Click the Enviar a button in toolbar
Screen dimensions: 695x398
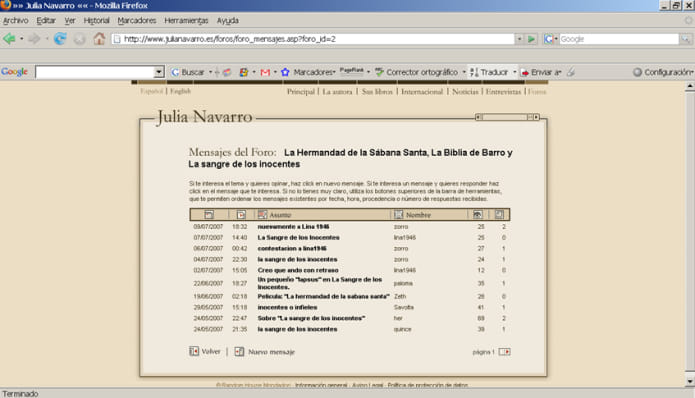541,72
